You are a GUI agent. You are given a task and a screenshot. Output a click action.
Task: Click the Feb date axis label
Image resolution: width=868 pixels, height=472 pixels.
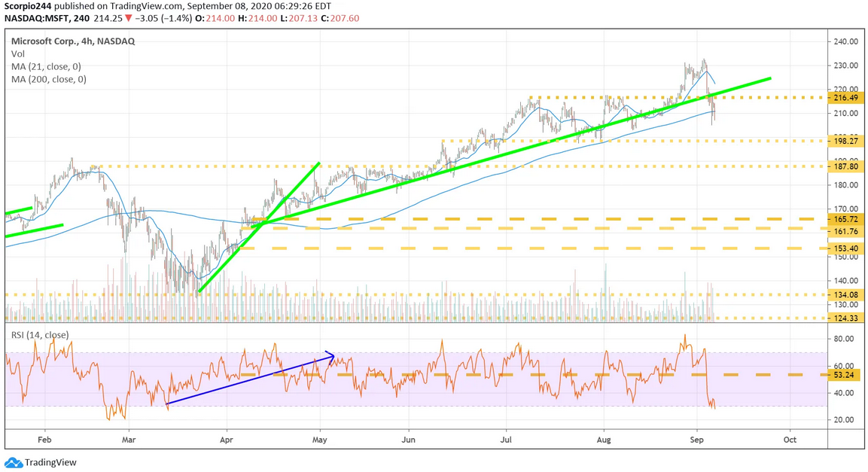44,440
